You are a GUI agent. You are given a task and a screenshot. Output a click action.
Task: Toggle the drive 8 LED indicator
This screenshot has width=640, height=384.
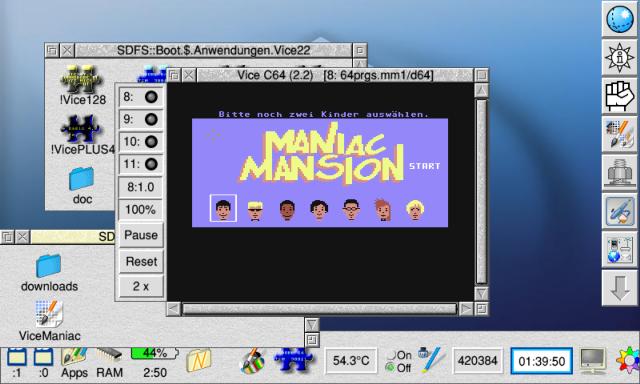151,97
